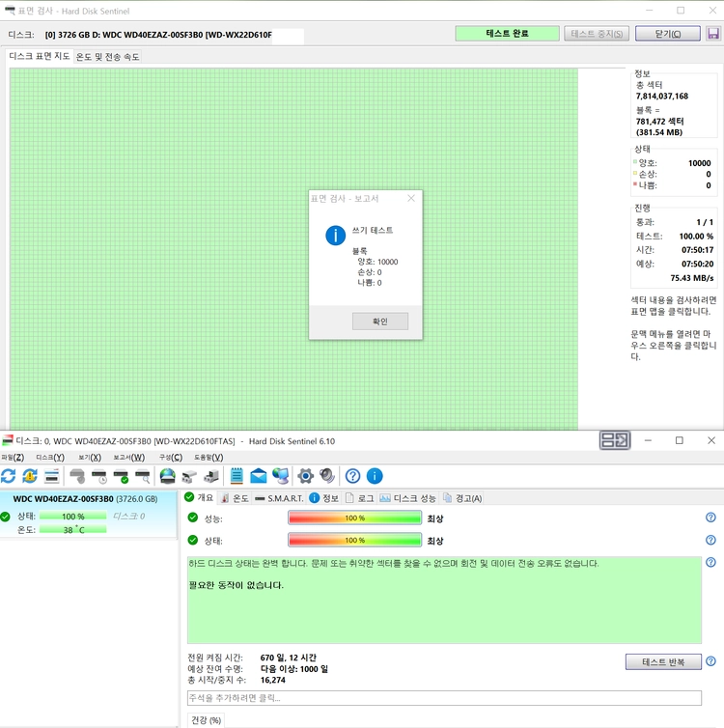The height and width of the screenshot is (728, 724).
Task: Click the 성능 100% gradient bar
Action: pyautogui.click(x=354, y=518)
